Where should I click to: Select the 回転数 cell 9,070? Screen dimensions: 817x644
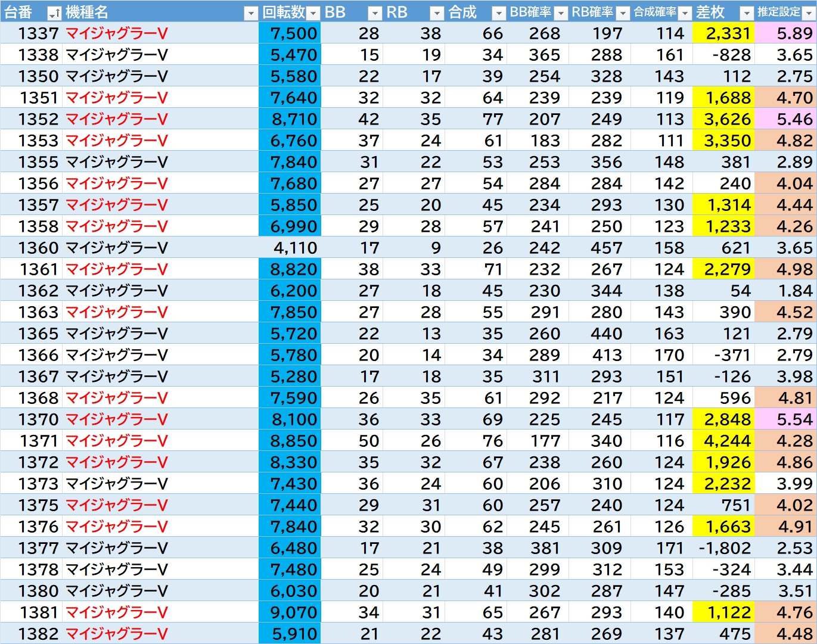point(290,612)
